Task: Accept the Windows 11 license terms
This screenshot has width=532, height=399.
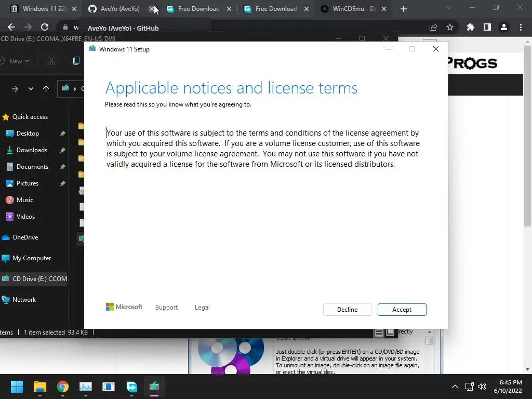Action: click(402, 310)
